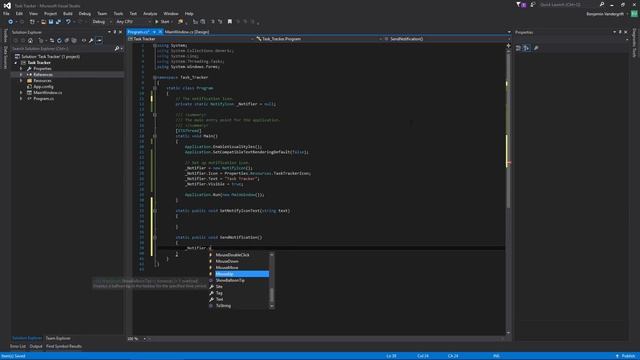Click the IntelliSense list scrollbar thumb

272,295
